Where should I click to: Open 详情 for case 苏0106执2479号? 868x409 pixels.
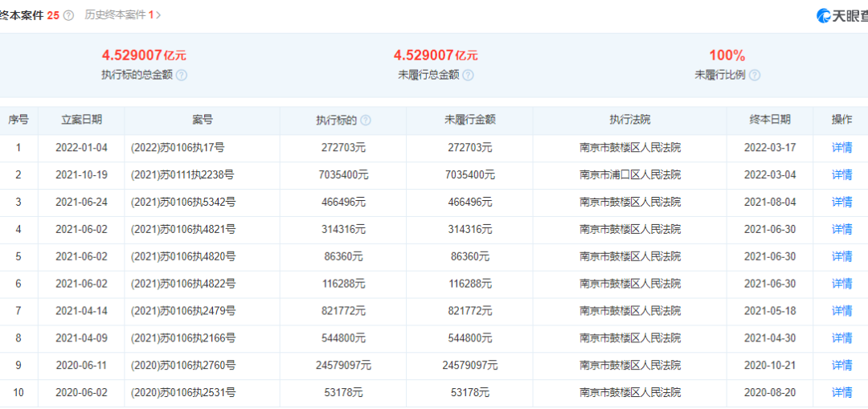841,311
